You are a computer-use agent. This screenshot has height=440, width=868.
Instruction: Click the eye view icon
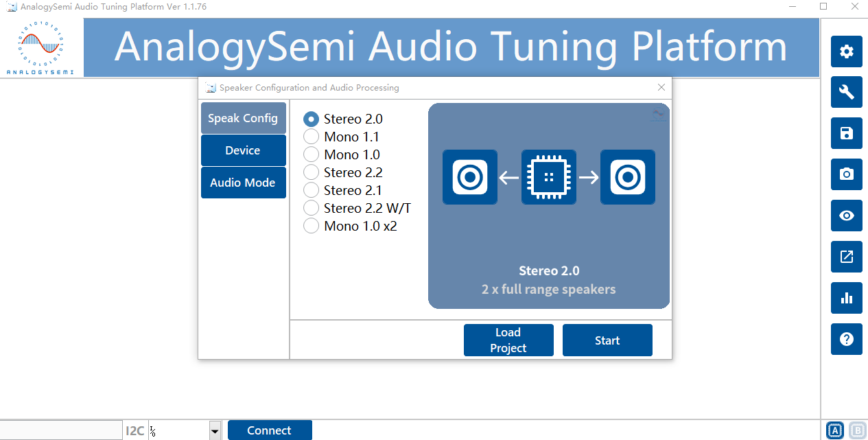(846, 216)
